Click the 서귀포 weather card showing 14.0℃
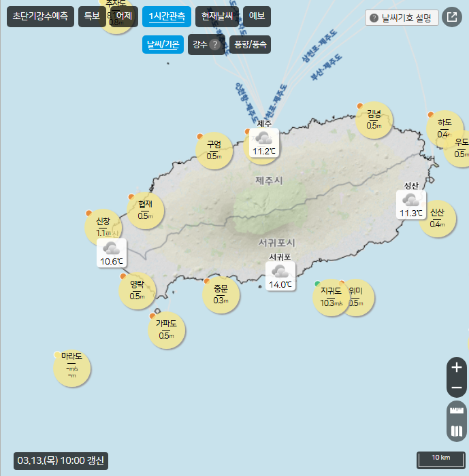The height and width of the screenshot is (476, 469). tap(280, 276)
